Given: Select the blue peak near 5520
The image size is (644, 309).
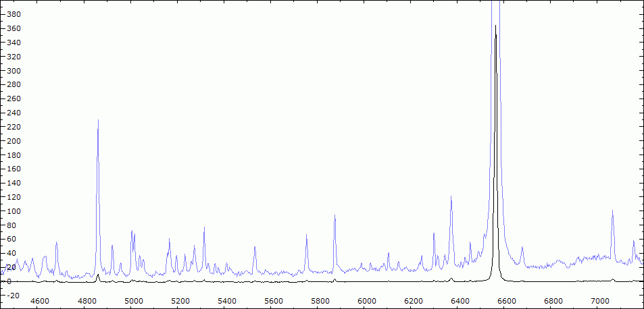Looking at the screenshot, I should (254, 248).
